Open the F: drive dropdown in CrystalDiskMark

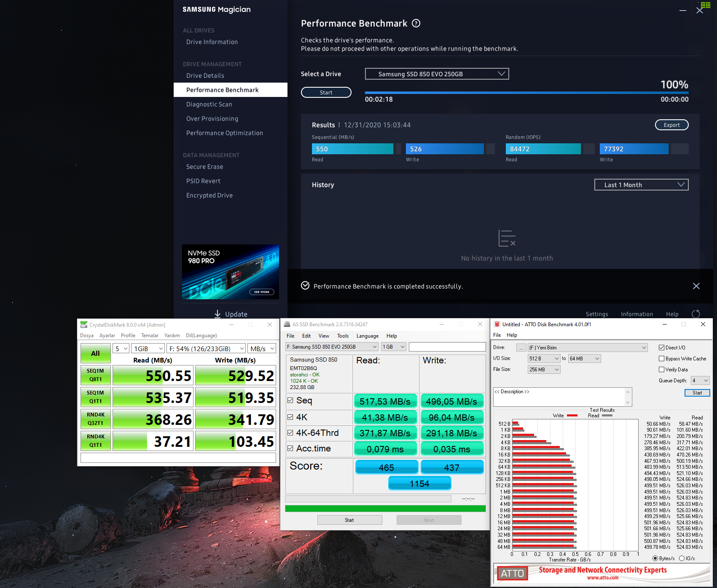[x=206, y=349]
